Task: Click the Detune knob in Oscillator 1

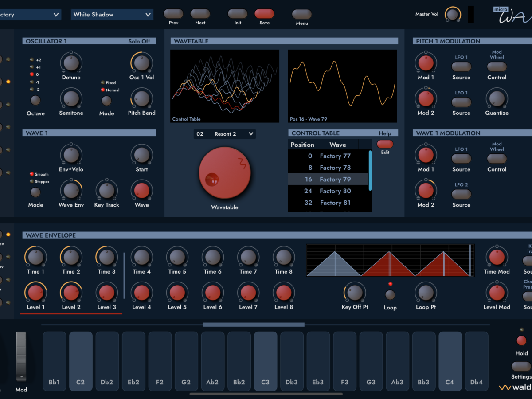Action: click(71, 63)
